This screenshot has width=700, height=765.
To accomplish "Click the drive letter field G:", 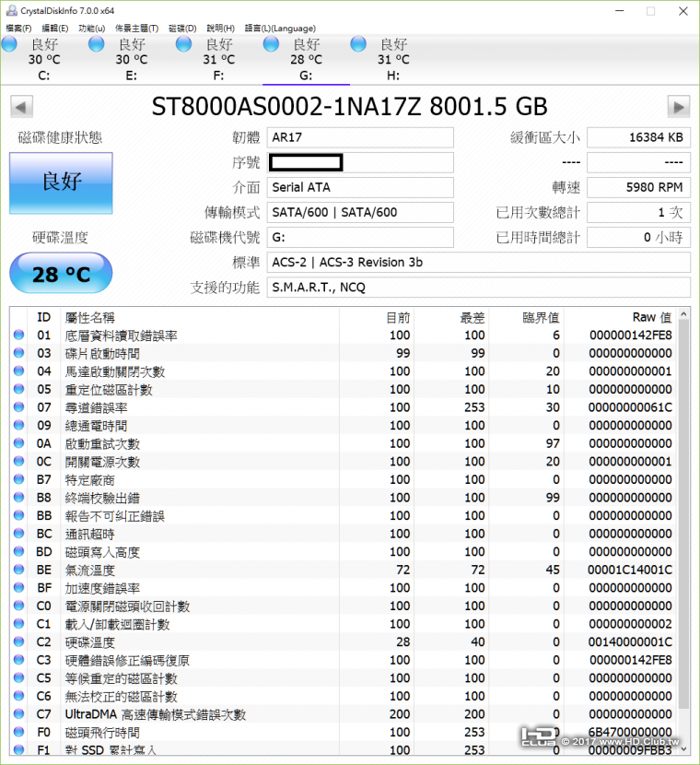I will click(360, 238).
